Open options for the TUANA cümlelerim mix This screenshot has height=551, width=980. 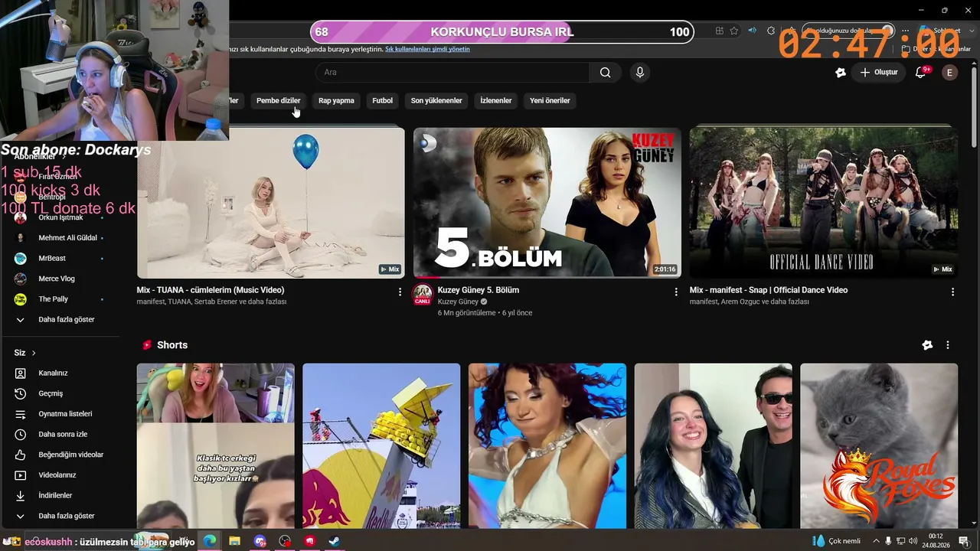pyautogui.click(x=400, y=292)
